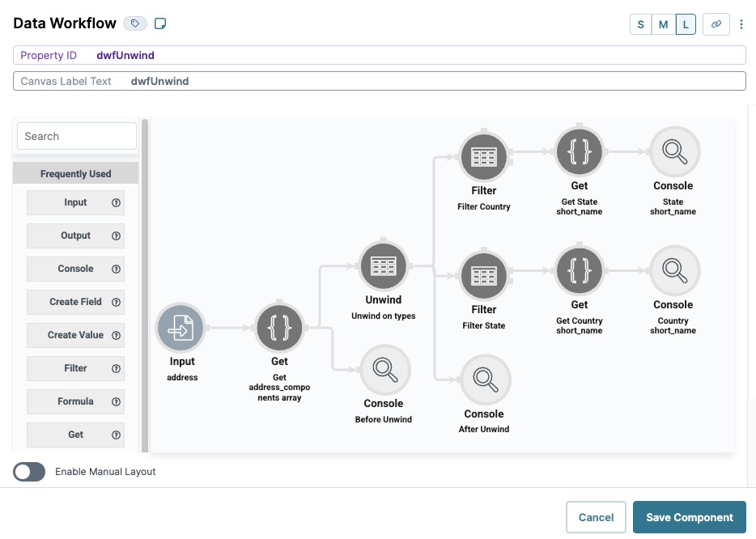756x539 pixels.
Task: Select the After Unwind console node
Action: click(x=485, y=380)
